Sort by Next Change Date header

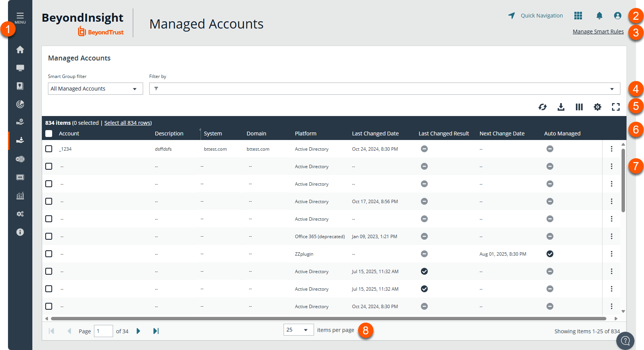[x=502, y=134]
